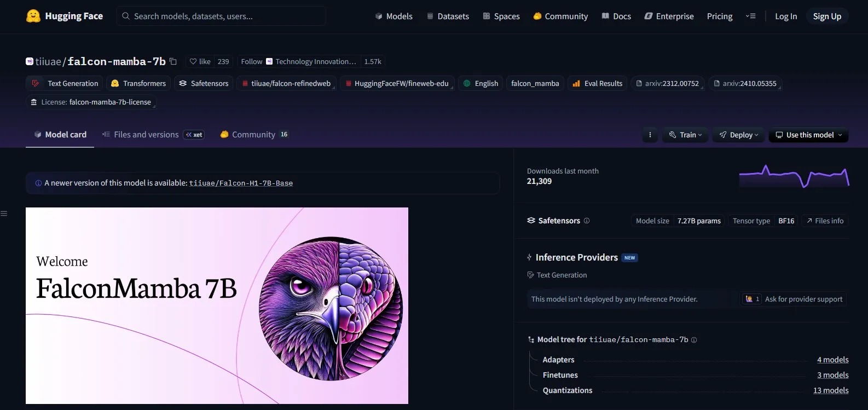Click the Text Generation tag

[65, 83]
